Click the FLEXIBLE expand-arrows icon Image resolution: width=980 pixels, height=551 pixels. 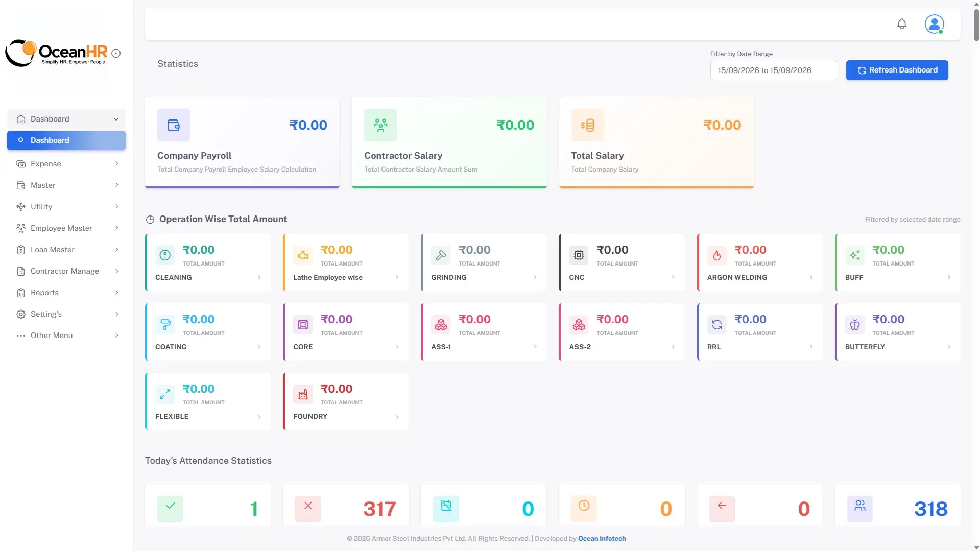(x=165, y=394)
